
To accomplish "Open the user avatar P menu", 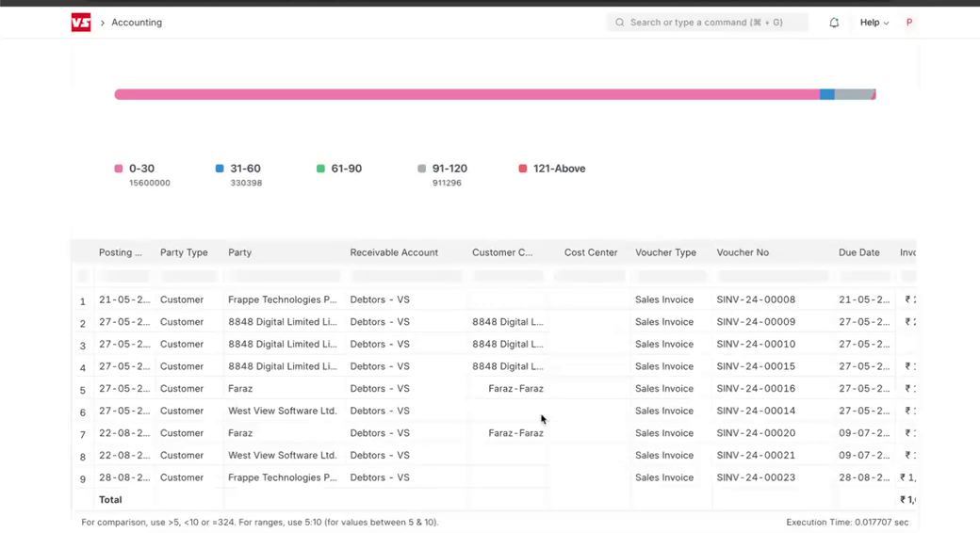I will point(909,23).
